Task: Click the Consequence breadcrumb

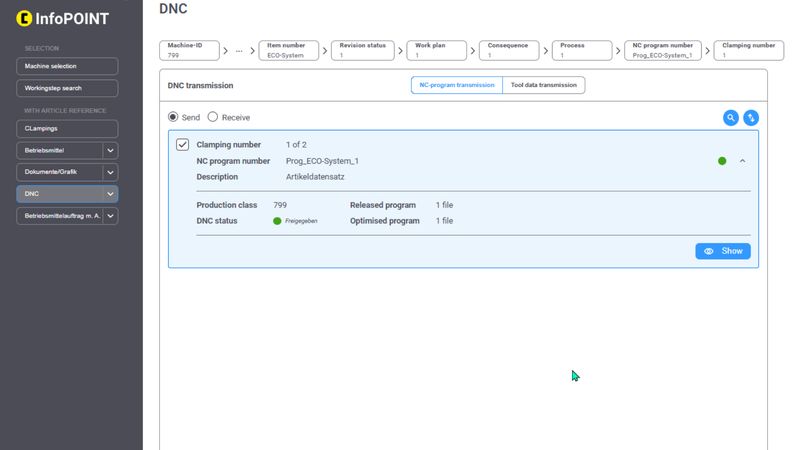Action: coord(509,51)
